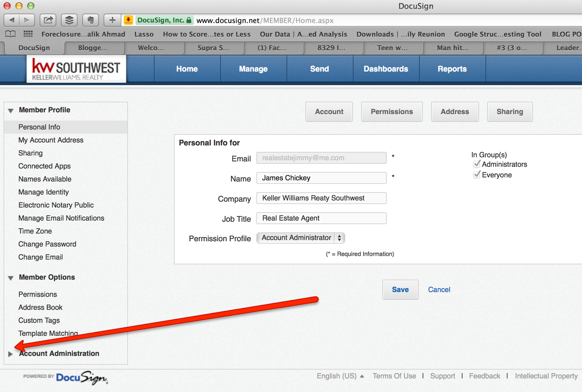
Task: Click the back navigation arrow
Action: (12, 20)
